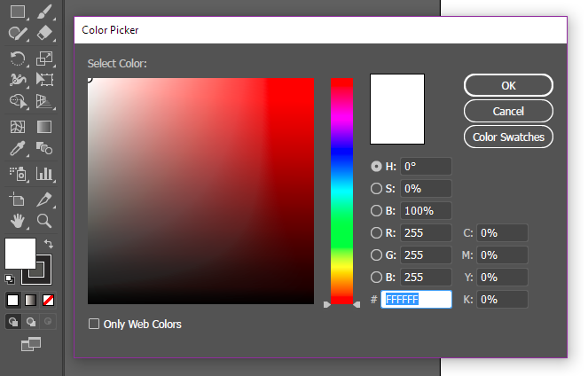The width and height of the screenshot is (588, 376).
Task: Select the H hue radio button
Action: [x=376, y=166]
